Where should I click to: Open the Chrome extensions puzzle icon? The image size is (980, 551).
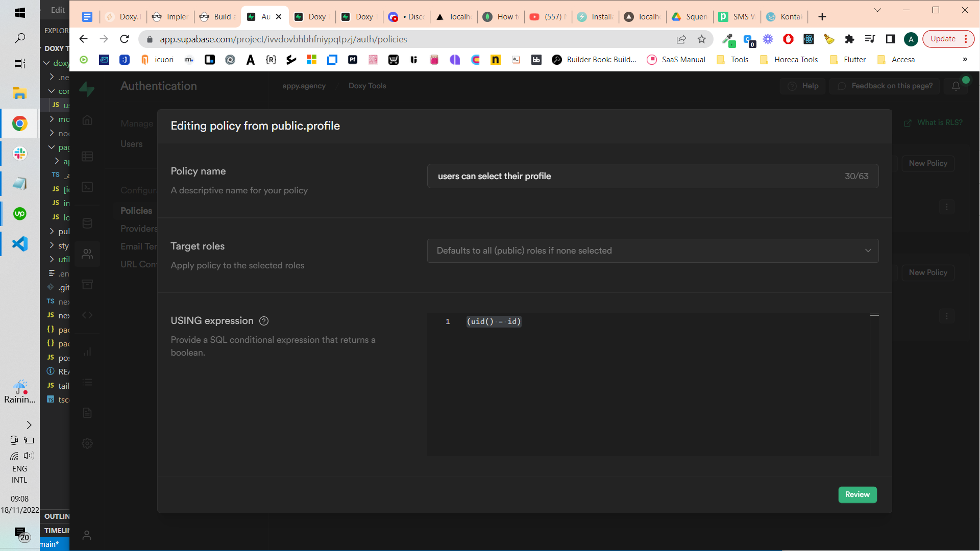(x=849, y=39)
